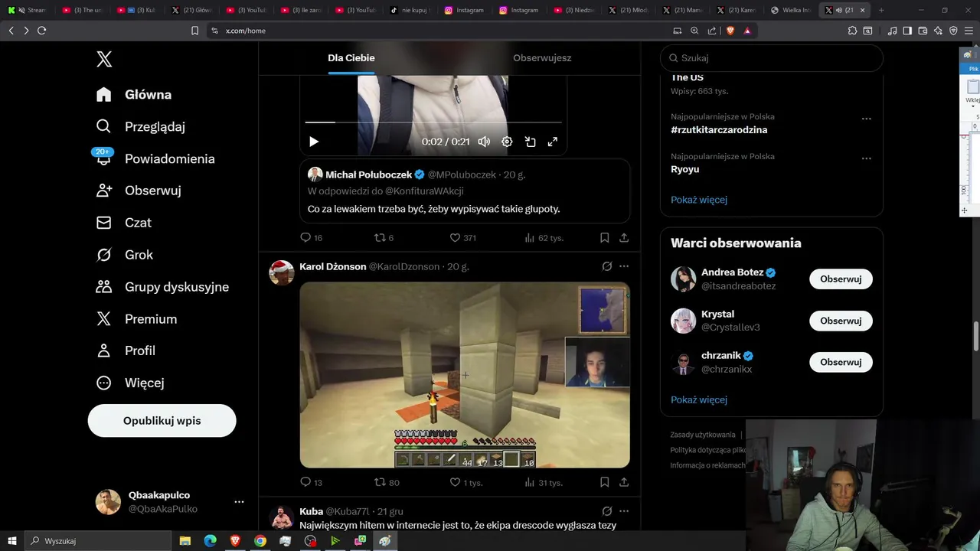This screenshot has width=980, height=551.
Task: Click Opublikuj wpis button
Action: pos(162,421)
